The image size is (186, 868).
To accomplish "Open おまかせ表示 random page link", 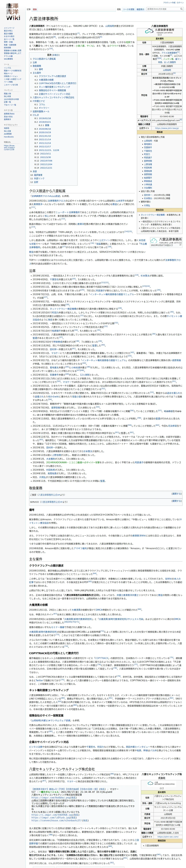I will point(9,36).
